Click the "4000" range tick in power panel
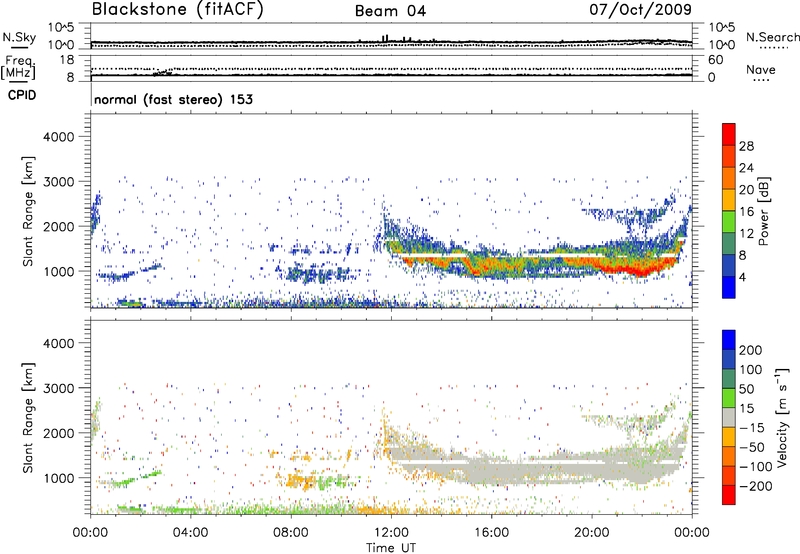 [58, 137]
